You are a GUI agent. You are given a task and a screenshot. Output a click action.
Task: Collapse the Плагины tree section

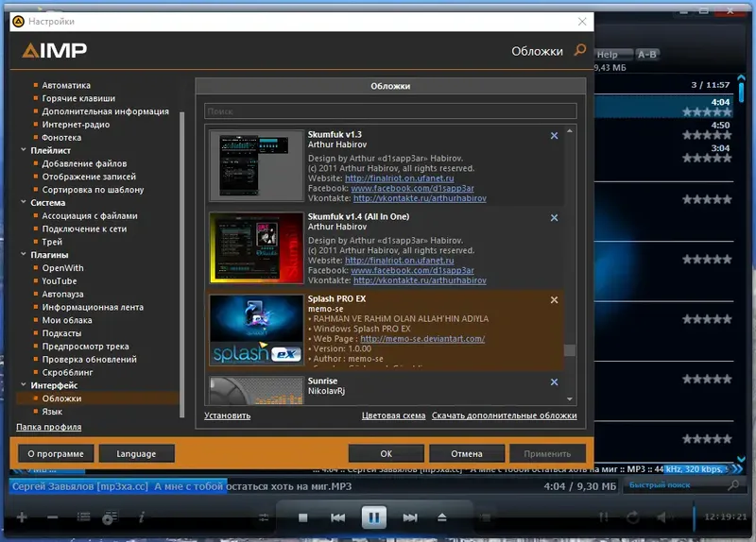24,254
